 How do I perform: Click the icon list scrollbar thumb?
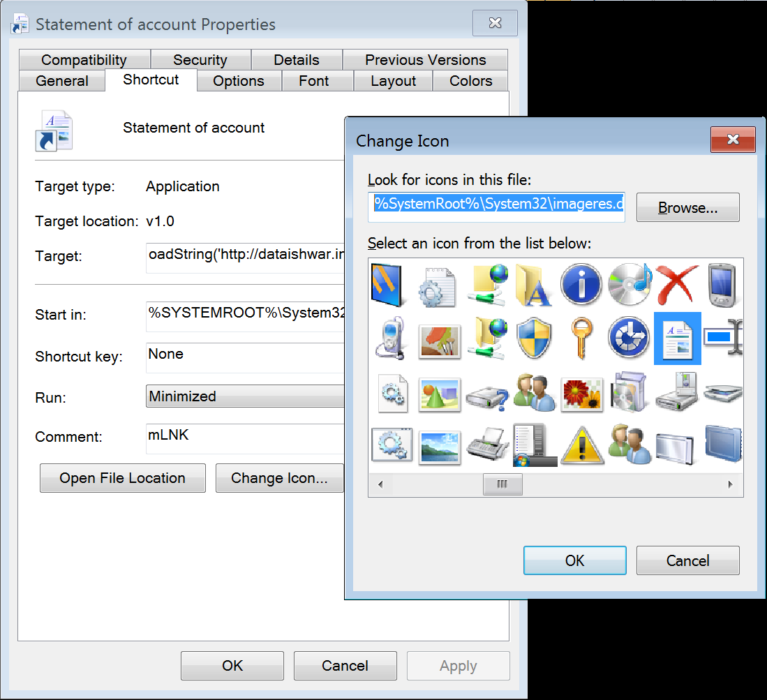point(502,484)
